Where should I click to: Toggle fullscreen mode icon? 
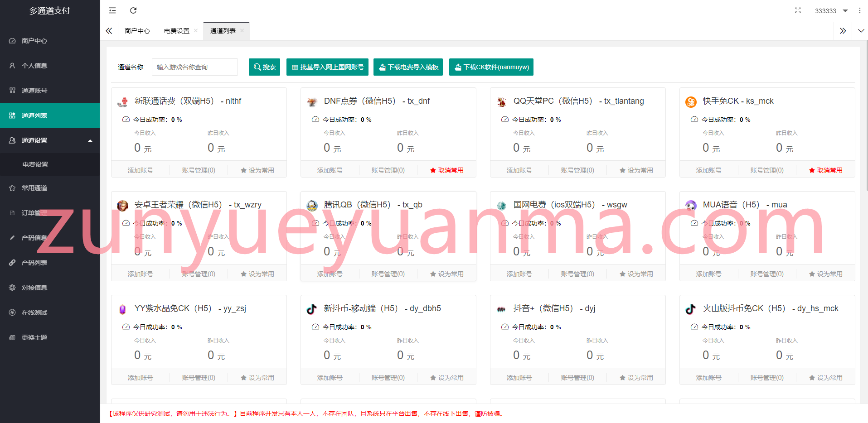(x=798, y=10)
